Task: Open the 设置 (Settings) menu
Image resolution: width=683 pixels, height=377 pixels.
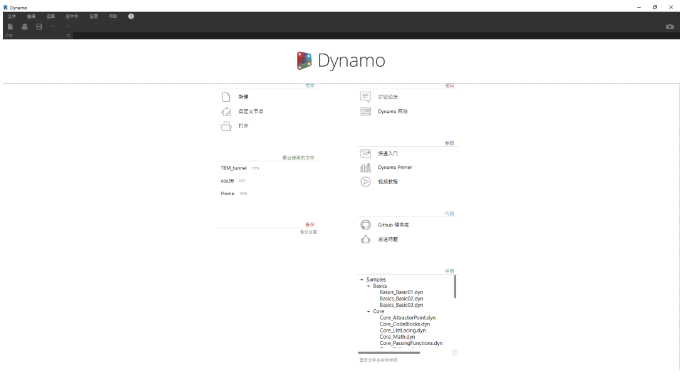Action: [x=94, y=16]
